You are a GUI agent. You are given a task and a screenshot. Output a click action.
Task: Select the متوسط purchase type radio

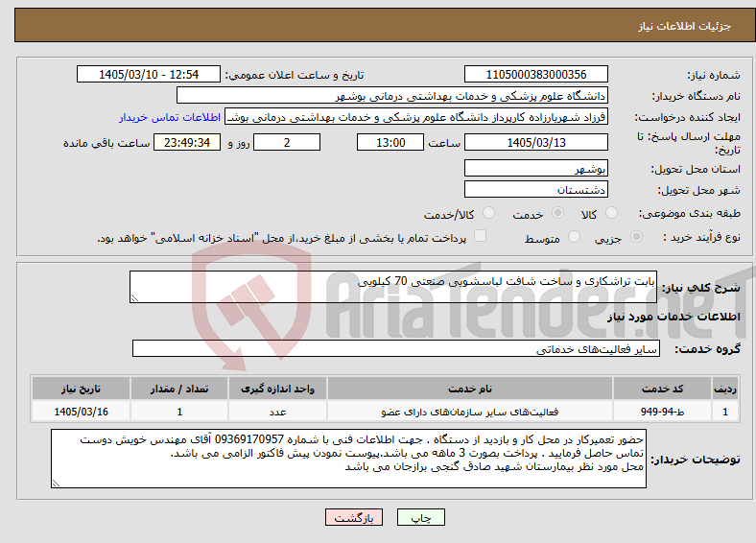[x=574, y=236]
